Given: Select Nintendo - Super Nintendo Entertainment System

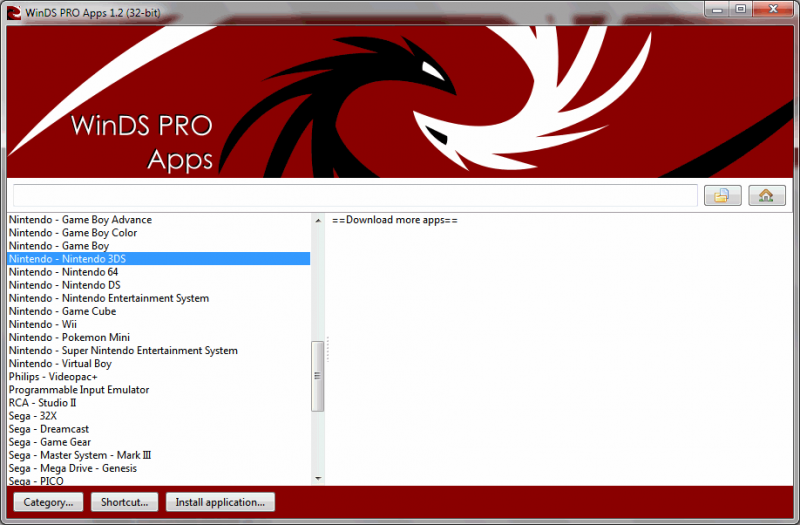Looking at the screenshot, I should pos(159,351).
